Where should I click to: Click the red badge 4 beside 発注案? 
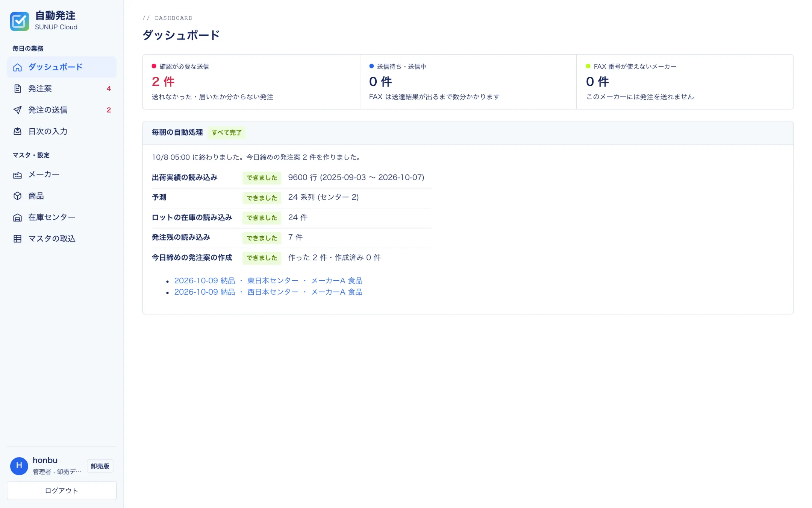109,89
